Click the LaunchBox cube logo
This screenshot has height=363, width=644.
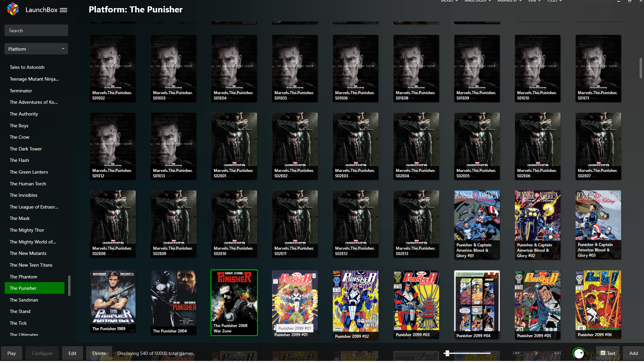(x=13, y=9)
